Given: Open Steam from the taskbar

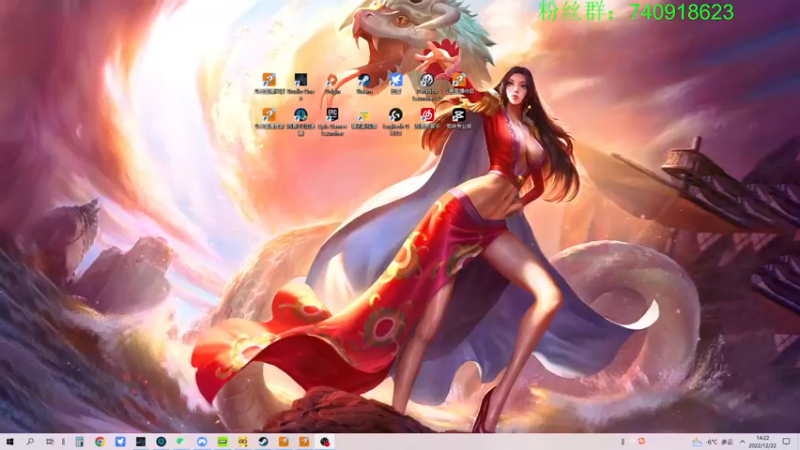Looking at the screenshot, I should point(263,442).
